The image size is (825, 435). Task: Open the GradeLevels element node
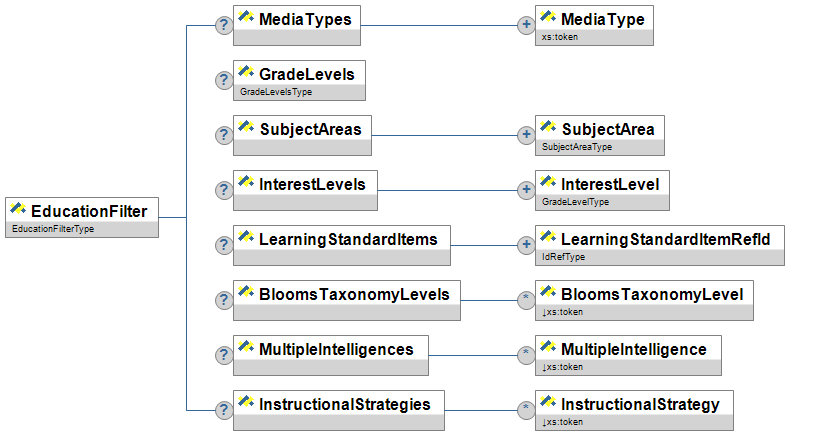[x=299, y=75]
